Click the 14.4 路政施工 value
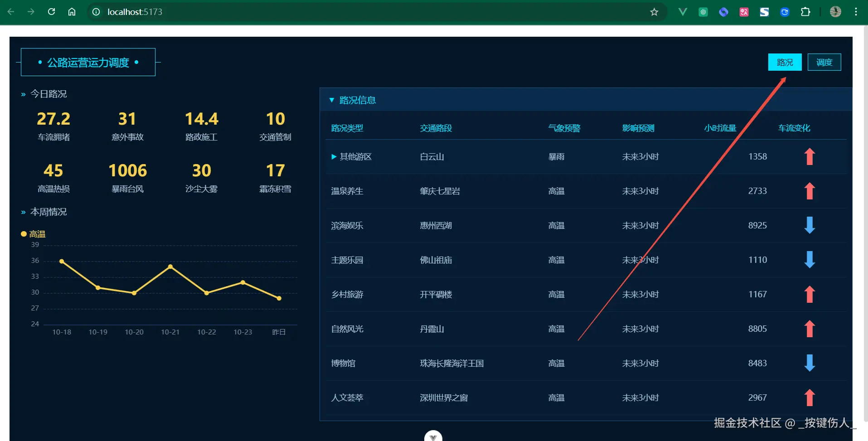This screenshot has width=868, height=441. point(202,119)
